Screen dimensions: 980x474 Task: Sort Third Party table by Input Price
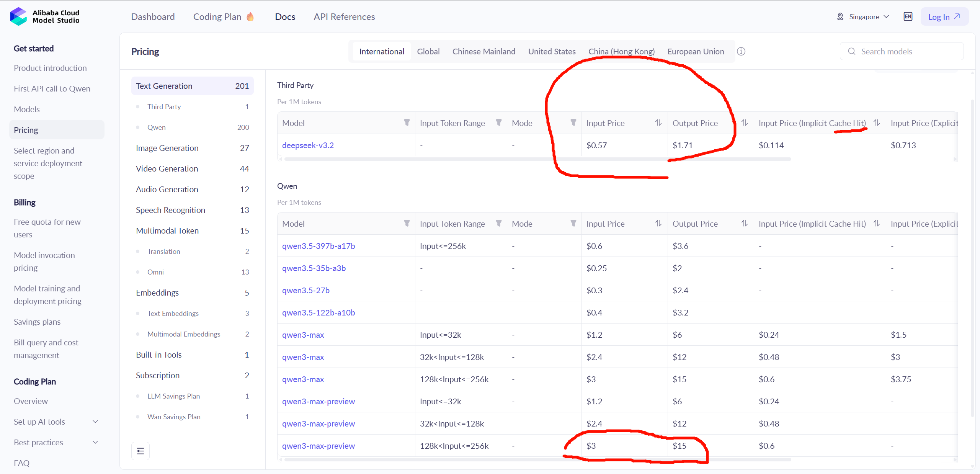[x=658, y=123]
